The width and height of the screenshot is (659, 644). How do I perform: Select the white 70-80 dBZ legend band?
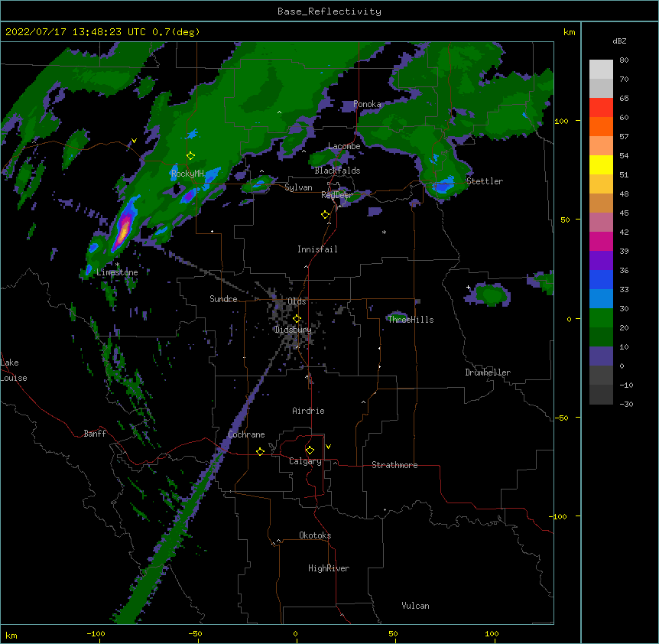coord(601,70)
